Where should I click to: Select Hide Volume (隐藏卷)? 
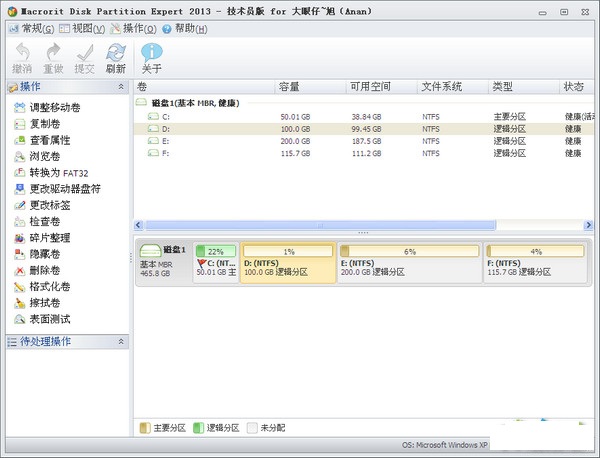[x=37, y=254]
